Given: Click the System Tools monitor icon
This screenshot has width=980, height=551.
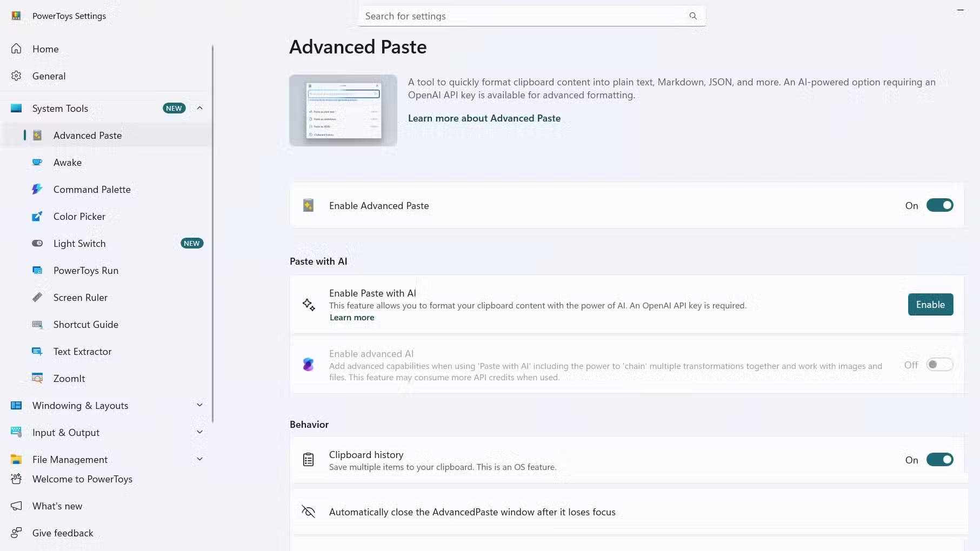Looking at the screenshot, I should (x=17, y=108).
